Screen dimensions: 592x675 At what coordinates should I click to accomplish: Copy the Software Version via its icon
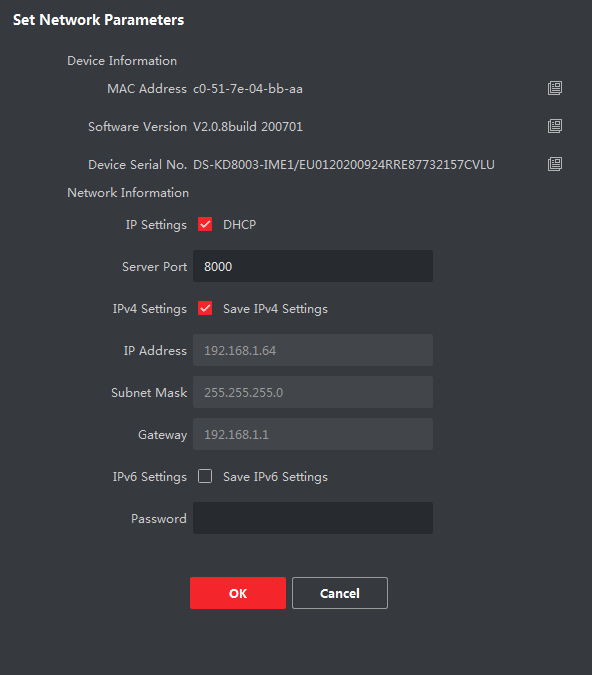[x=555, y=126]
